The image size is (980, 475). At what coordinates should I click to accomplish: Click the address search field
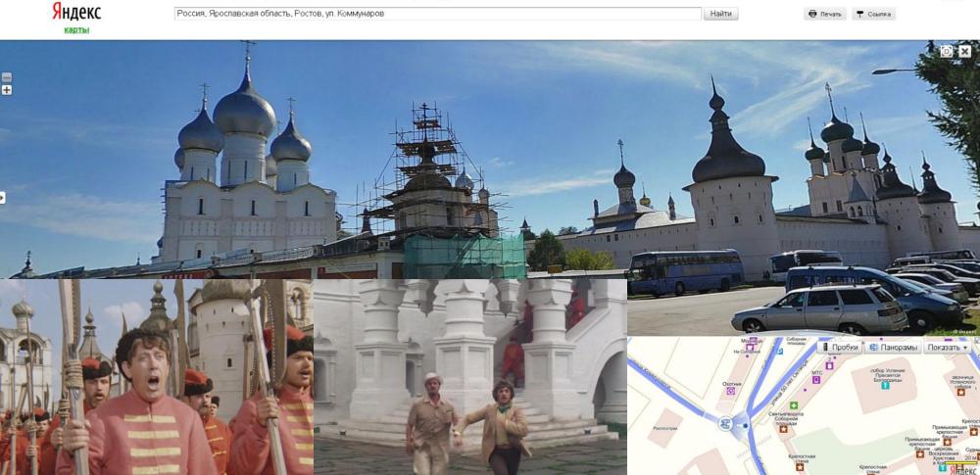coord(437,14)
